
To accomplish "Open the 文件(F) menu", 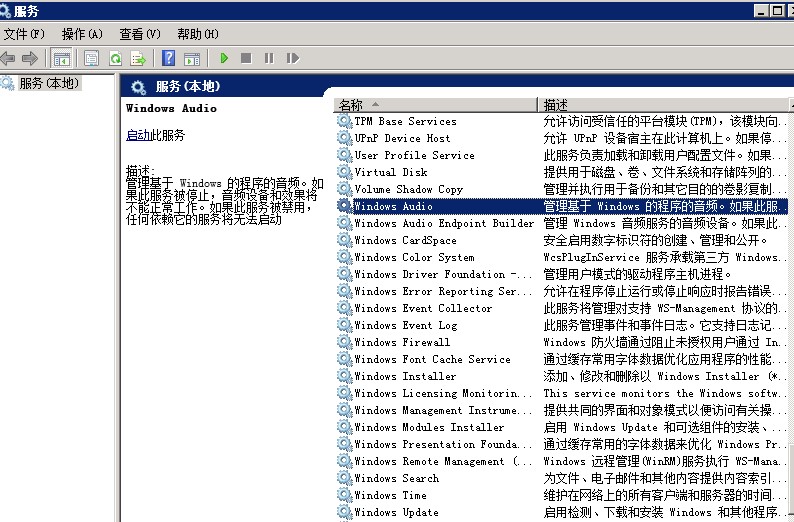I will (x=24, y=34).
